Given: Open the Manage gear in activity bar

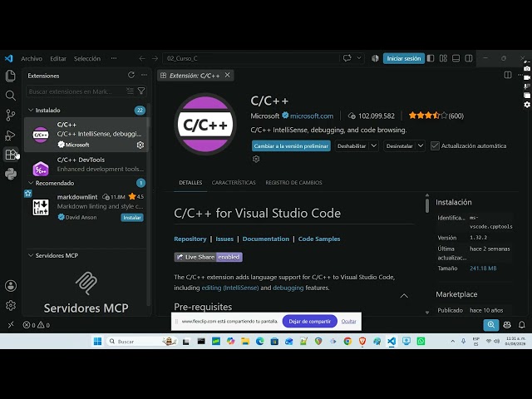Looking at the screenshot, I should pyautogui.click(x=11, y=305).
